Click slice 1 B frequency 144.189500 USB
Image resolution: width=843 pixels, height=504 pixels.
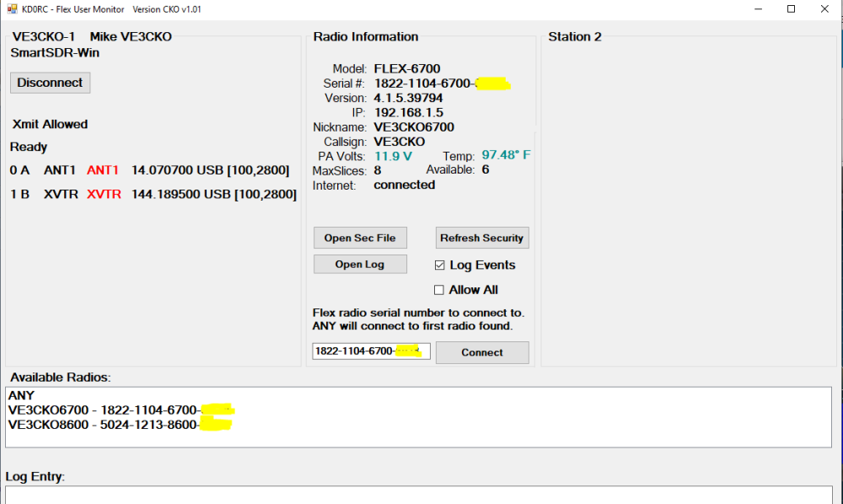tap(214, 194)
